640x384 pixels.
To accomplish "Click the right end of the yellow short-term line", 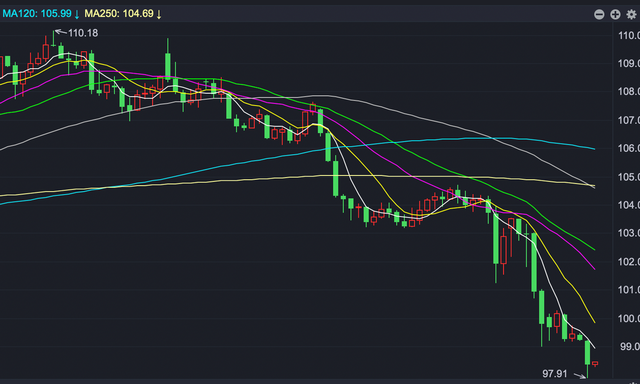I will [x=594, y=322].
